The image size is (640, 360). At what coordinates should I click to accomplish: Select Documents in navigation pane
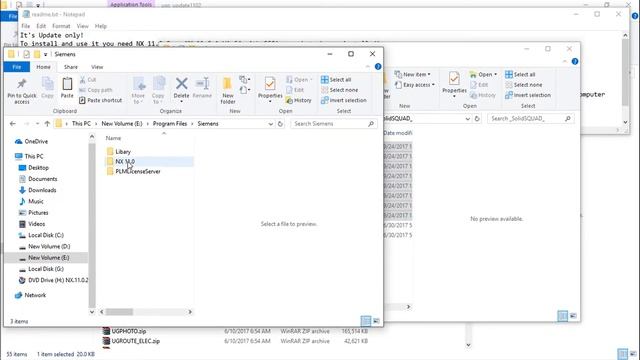[x=38, y=179]
